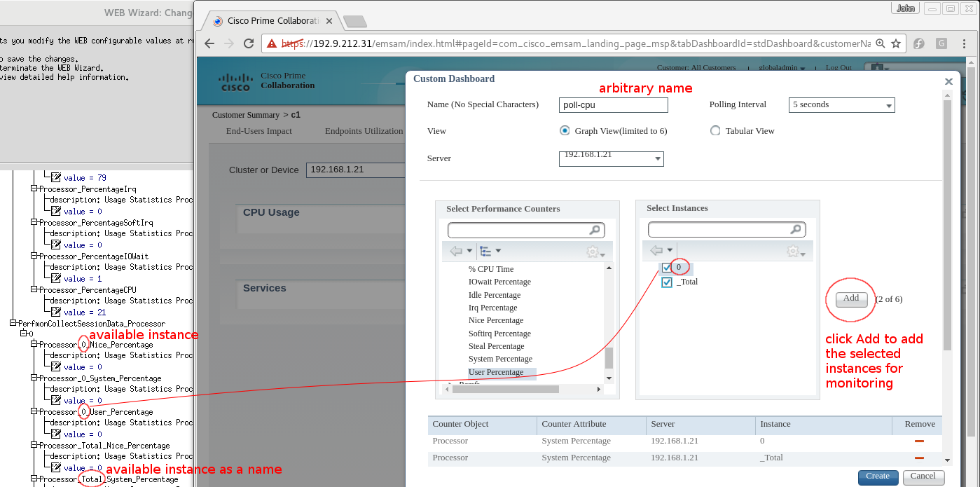The image size is (980, 487).
Task: Select the IOwait Percentage counter
Action: pyautogui.click(x=499, y=282)
